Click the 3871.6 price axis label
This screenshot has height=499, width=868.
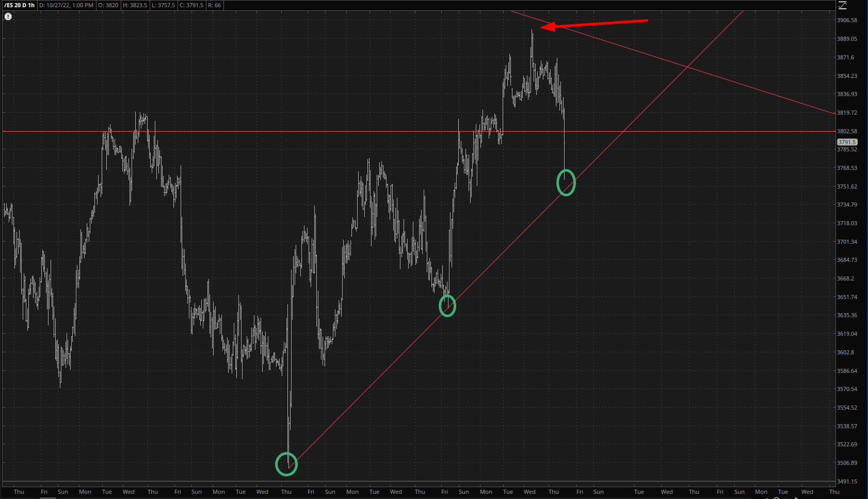[845, 57]
